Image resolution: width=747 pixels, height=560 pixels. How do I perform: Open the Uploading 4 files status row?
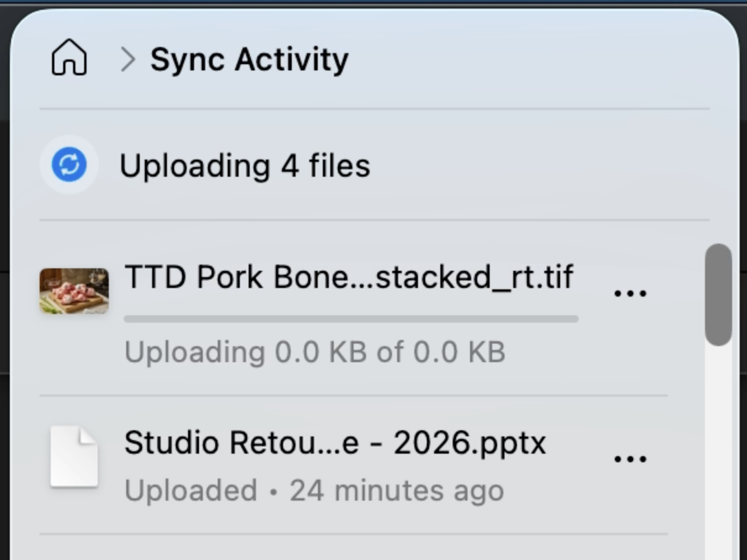point(374,165)
